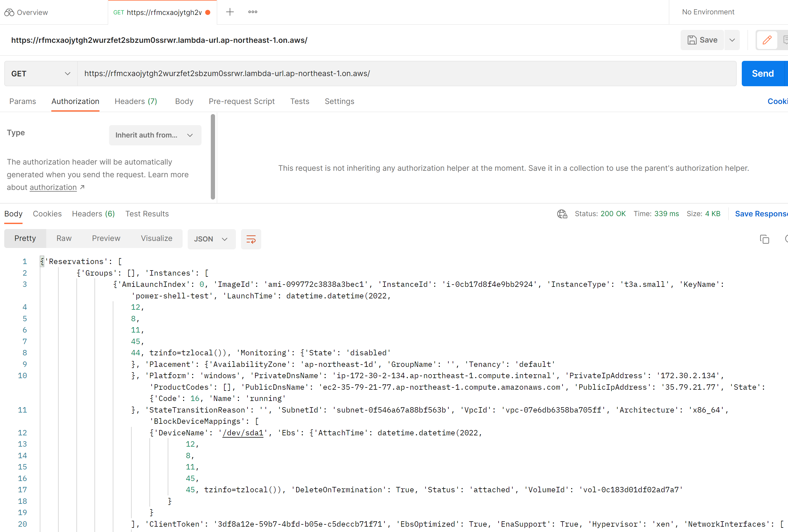Image resolution: width=788 pixels, height=532 pixels.
Task: Open the Test Results tab
Action: pos(147,214)
